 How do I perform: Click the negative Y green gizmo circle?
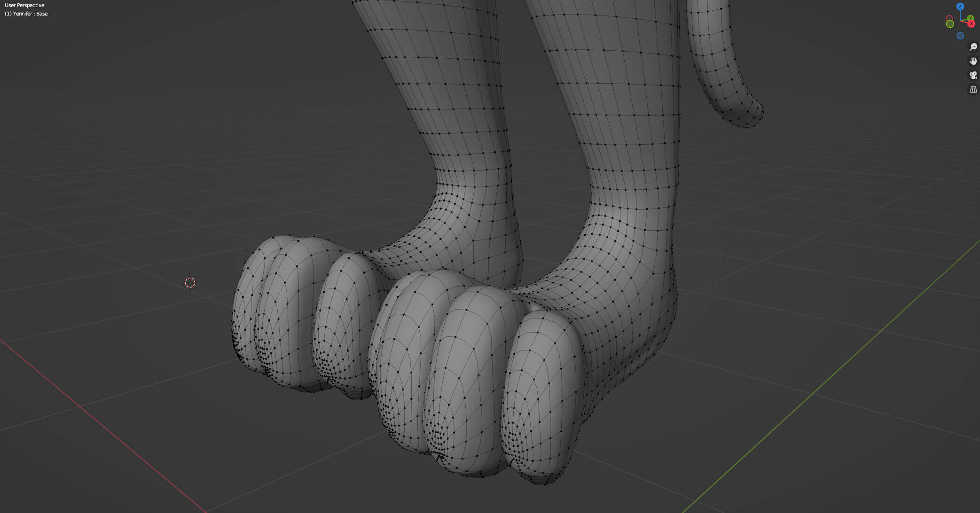point(950,24)
